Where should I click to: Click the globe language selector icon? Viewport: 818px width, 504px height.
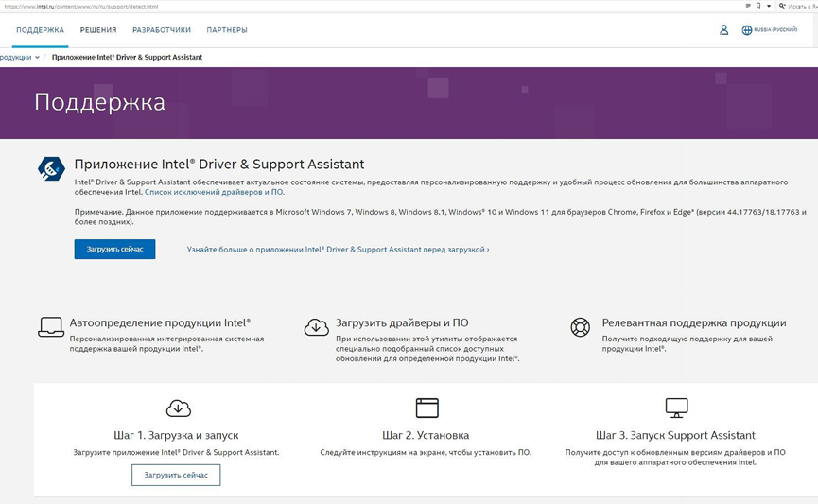[746, 30]
